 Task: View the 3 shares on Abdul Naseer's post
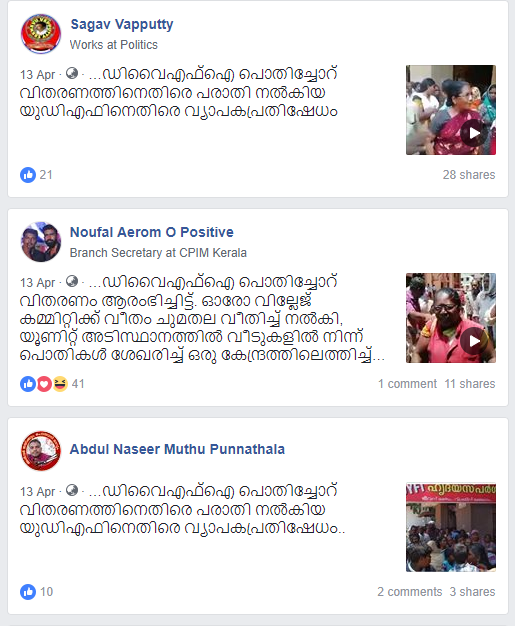[472, 592]
